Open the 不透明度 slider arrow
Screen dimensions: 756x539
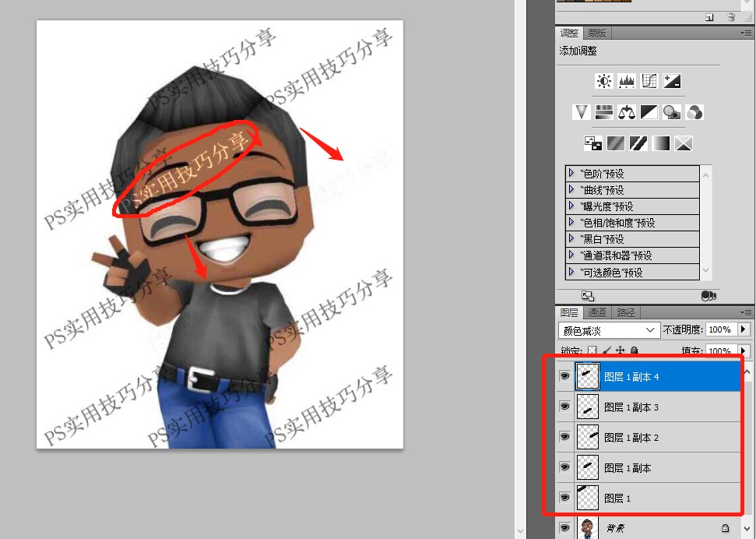(x=744, y=329)
